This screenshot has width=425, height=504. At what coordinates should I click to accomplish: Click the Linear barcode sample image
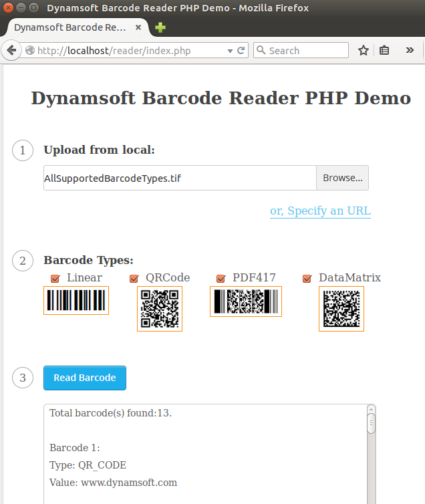point(76,301)
